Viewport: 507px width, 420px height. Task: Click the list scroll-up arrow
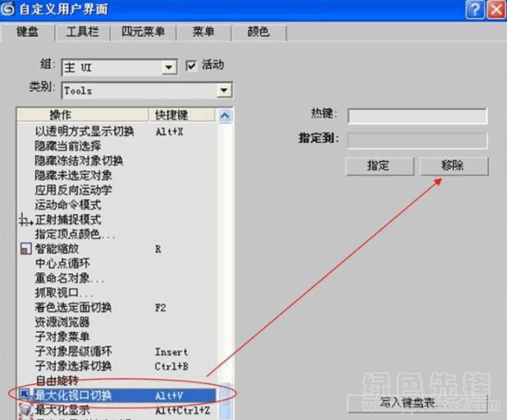click(225, 115)
